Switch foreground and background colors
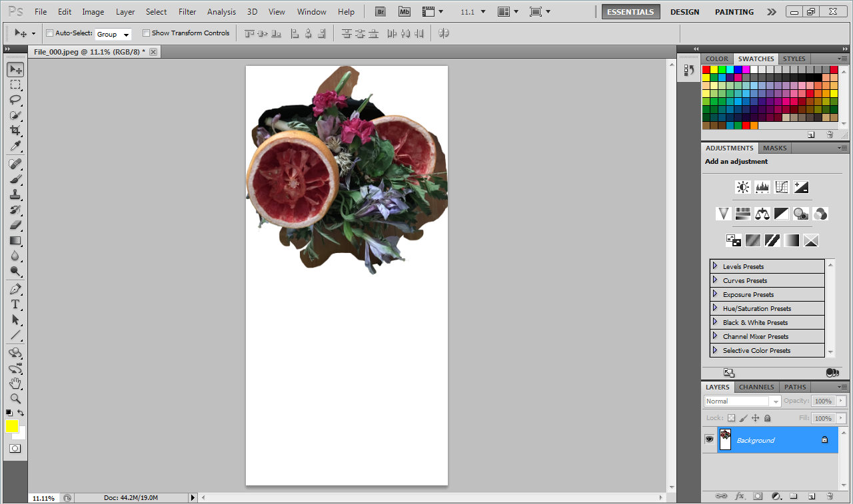 click(21, 413)
